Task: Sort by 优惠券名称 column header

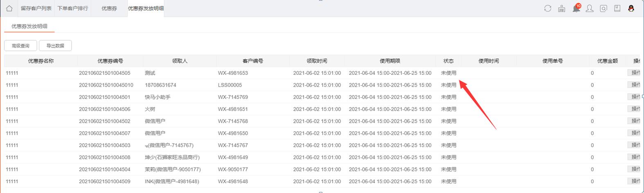Action: tap(41, 61)
